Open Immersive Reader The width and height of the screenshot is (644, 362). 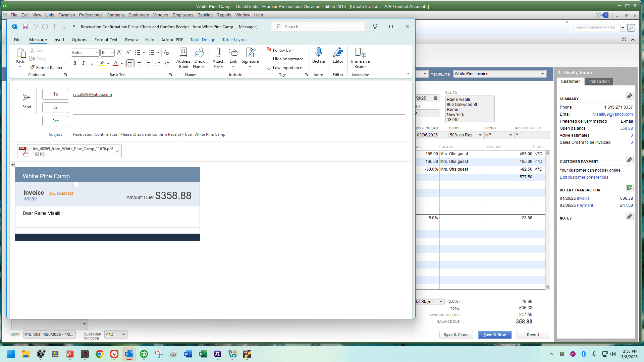click(361, 58)
